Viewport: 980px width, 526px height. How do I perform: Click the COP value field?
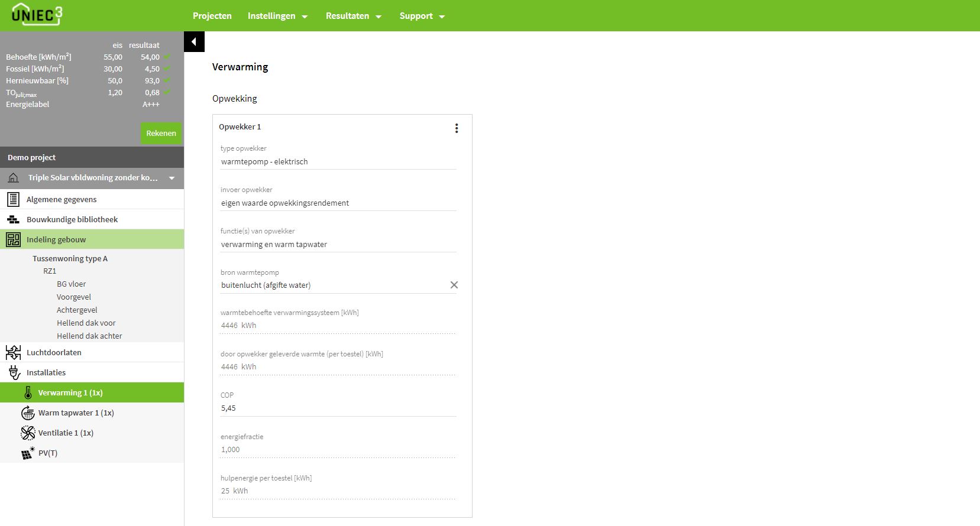click(337, 408)
